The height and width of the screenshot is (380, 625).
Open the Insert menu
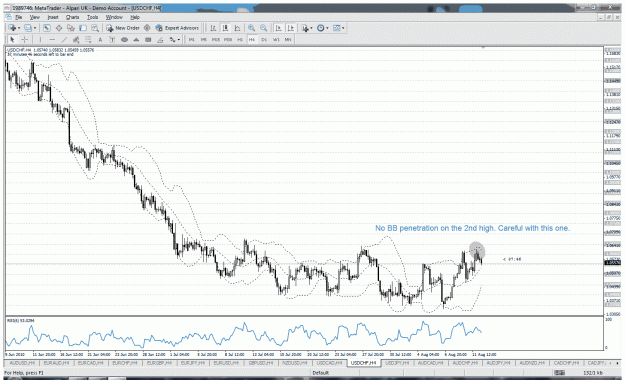53,17
